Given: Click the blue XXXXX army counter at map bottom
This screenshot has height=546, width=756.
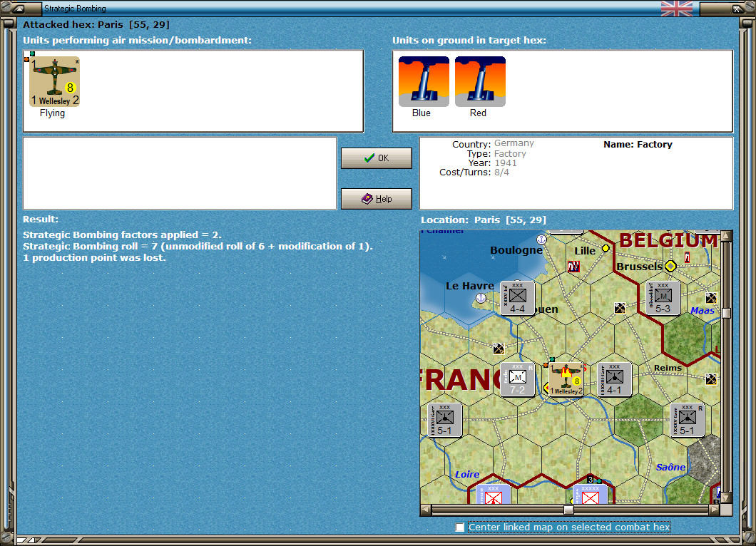Looking at the screenshot, I should click(x=591, y=495).
